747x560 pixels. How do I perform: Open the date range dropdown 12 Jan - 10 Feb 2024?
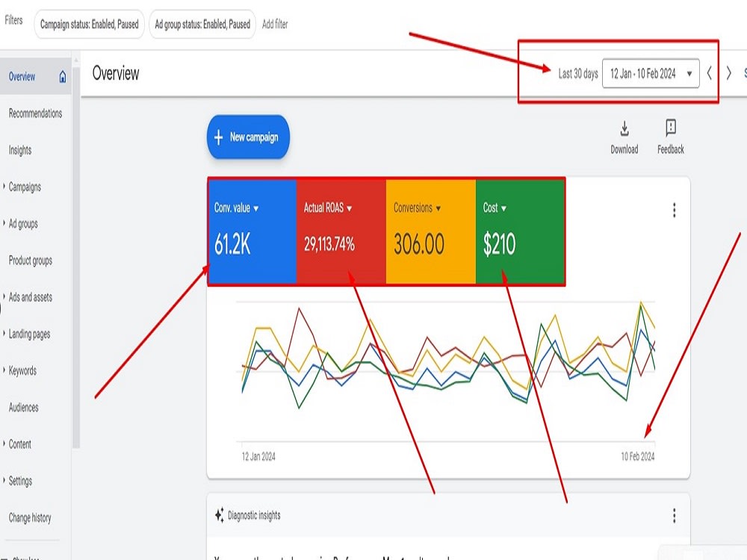click(651, 73)
